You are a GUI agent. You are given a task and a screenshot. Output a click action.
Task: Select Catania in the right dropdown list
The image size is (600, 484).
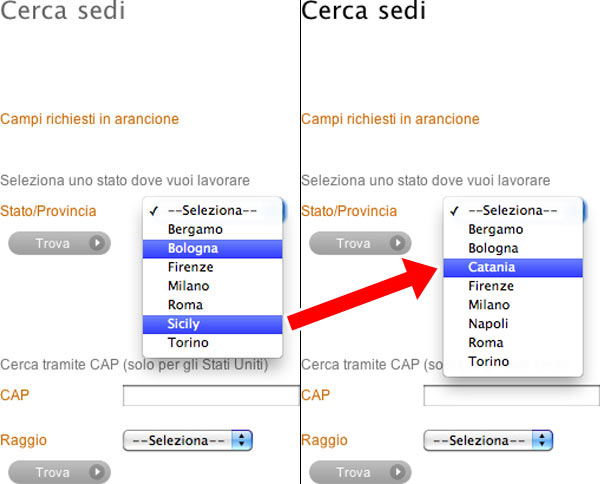(x=510, y=267)
